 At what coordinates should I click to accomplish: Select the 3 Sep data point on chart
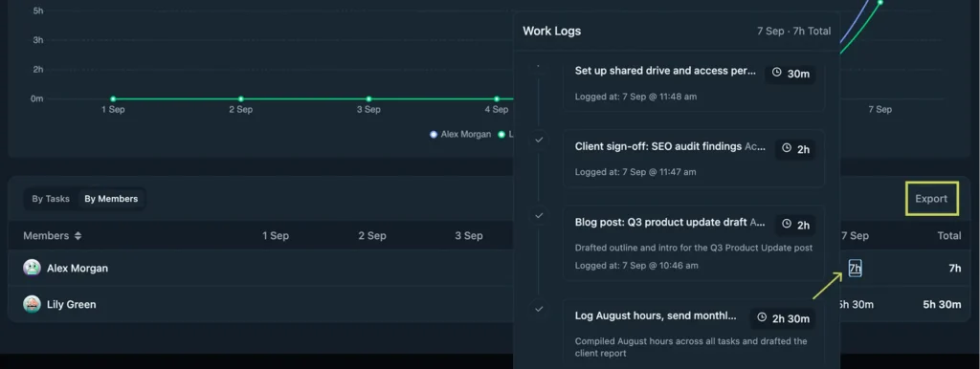[368, 98]
